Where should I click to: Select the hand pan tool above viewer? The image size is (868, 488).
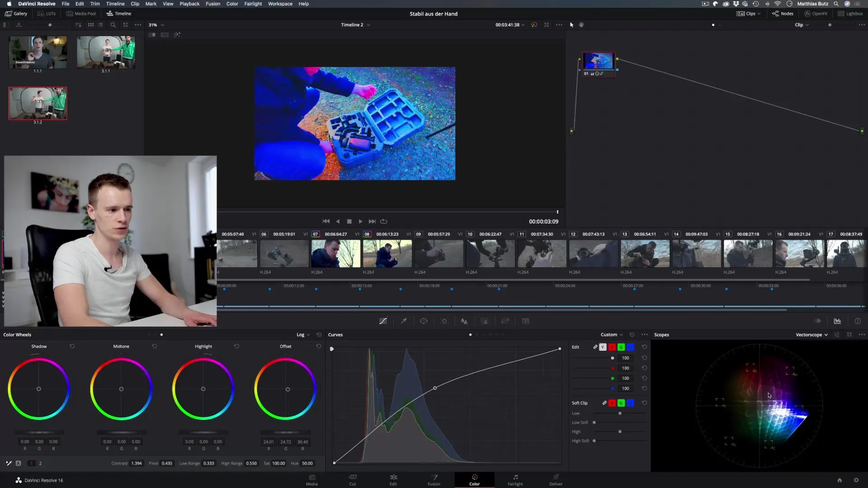tap(581, 25)
